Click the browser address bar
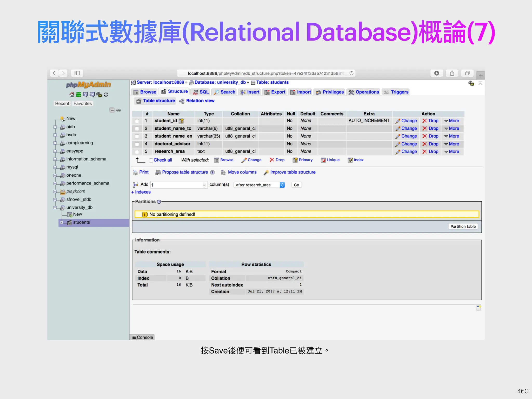Screen dimensions: 532x399 266,73
